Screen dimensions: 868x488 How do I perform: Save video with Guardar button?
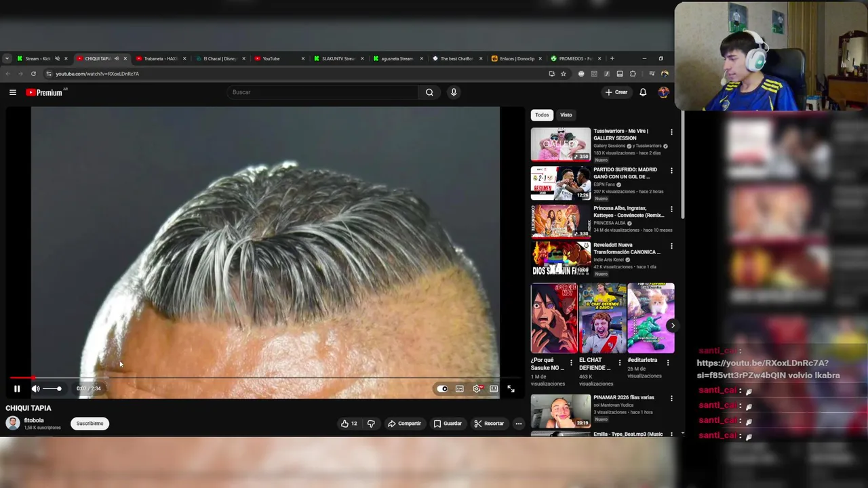tap(448, 424)
